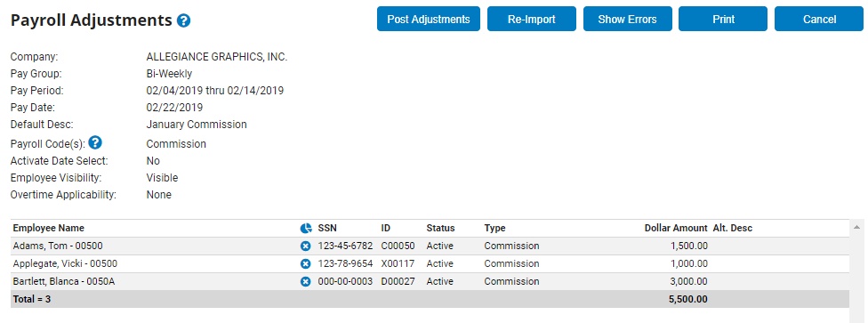Screen dimensions: 868x323
Task: Click the Status column header
Action: pyautogui.click(x=440, y=229)
